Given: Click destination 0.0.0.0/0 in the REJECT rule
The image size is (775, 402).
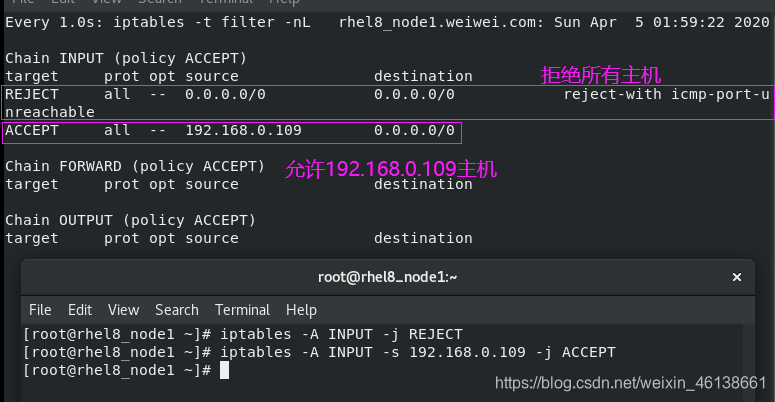Looking at the screenshot, I should 414,94.
